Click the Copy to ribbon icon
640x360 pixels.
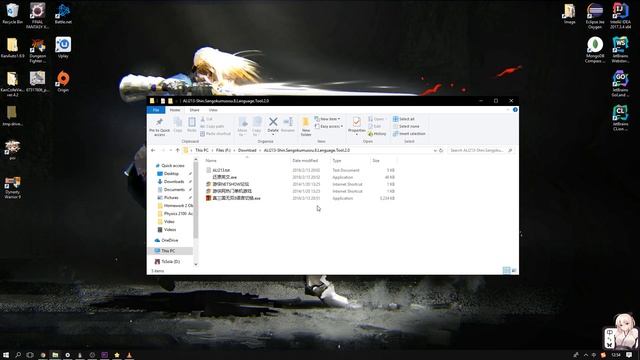[257, 127]
